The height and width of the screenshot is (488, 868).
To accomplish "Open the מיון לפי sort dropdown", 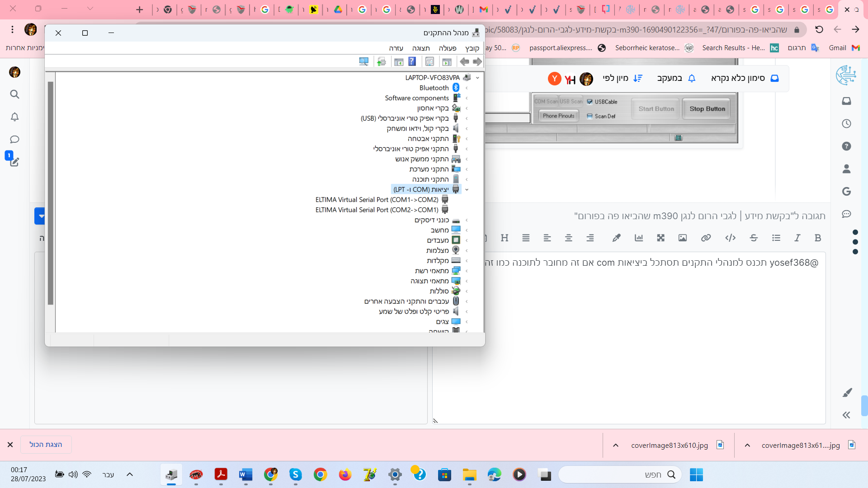I will (x=622, y=78).
